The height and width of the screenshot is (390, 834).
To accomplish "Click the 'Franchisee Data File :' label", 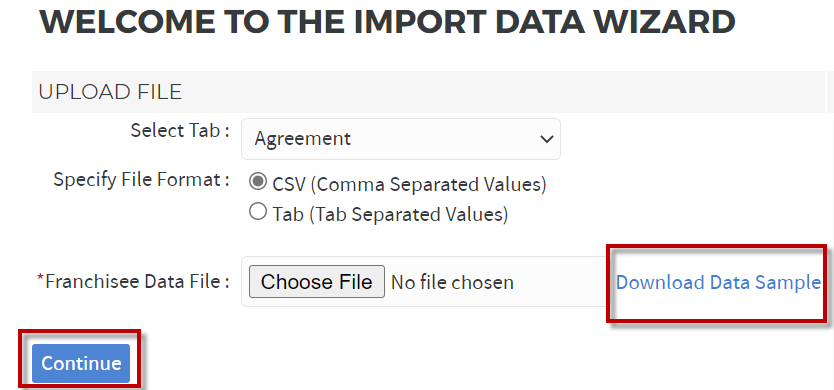I will coord(137,281).
